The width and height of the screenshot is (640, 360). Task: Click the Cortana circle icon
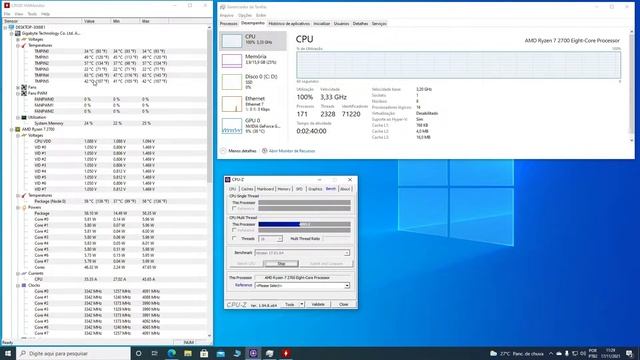click(138, 353)
